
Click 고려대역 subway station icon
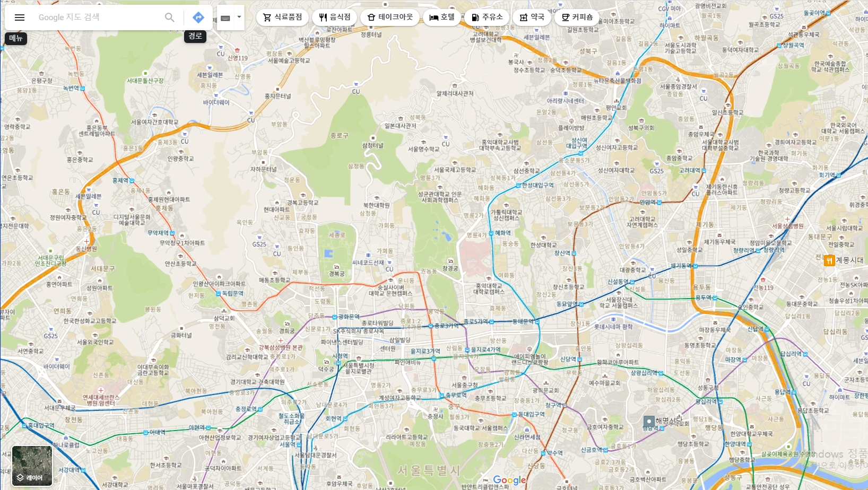[705, 171]
